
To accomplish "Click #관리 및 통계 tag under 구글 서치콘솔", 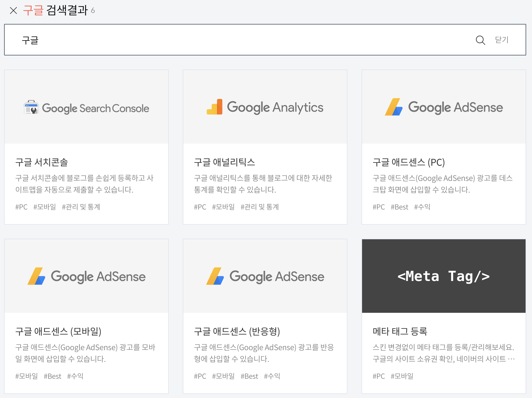I will [81, 207].
